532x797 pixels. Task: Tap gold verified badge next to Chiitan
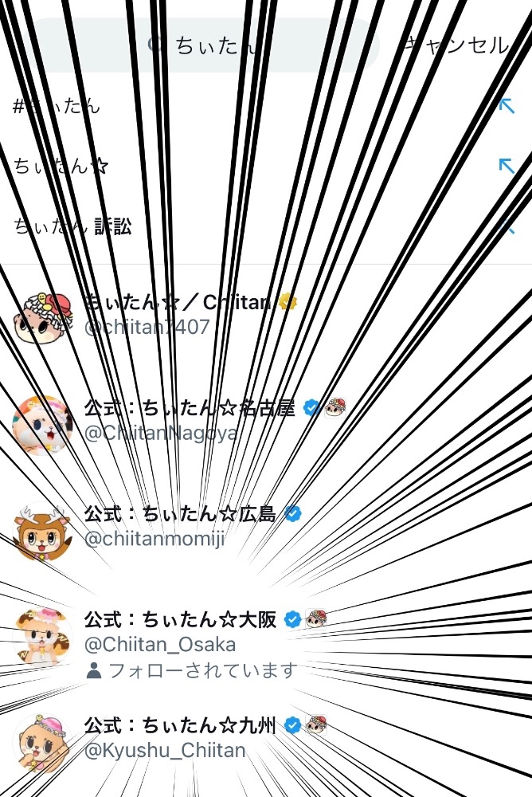point(287,302)
